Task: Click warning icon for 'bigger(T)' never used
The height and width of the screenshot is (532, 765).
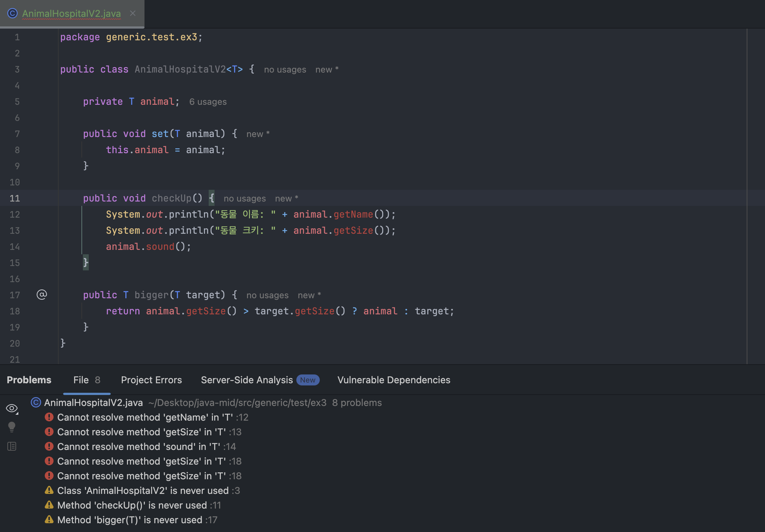Action: tap(49, 520)
